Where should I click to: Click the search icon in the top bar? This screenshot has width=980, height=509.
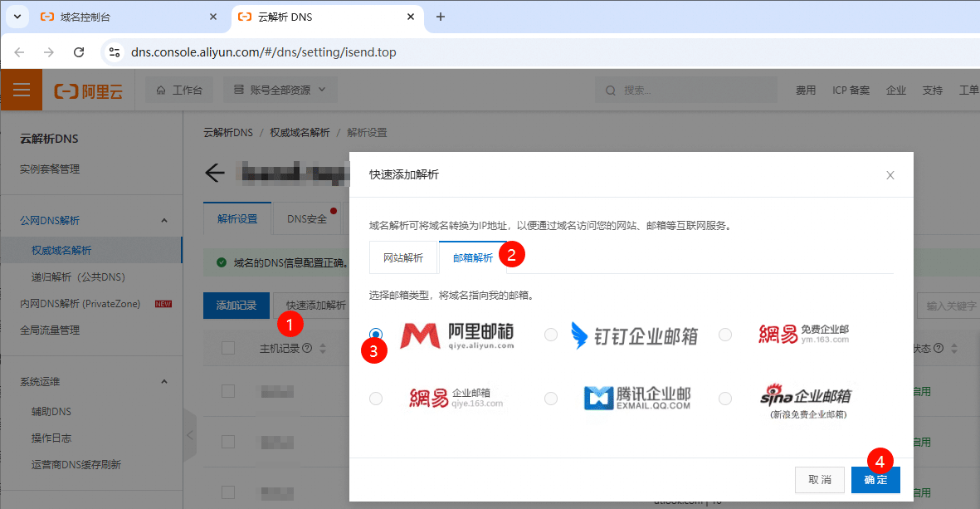pos(610,89)
